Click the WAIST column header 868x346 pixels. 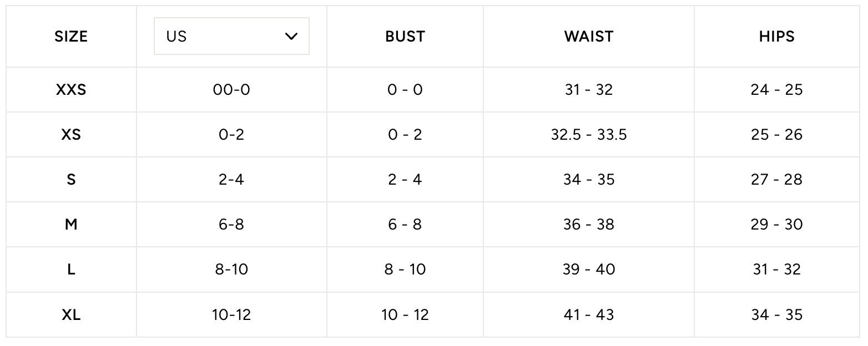pyautogui.click(x=589, y=37)
